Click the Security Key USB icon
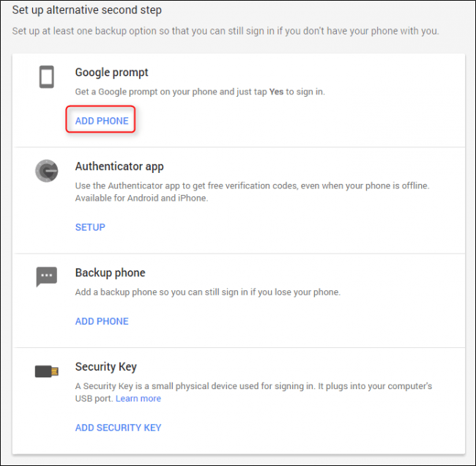Viewport: 476px width, 466px height. pos(46,371)
